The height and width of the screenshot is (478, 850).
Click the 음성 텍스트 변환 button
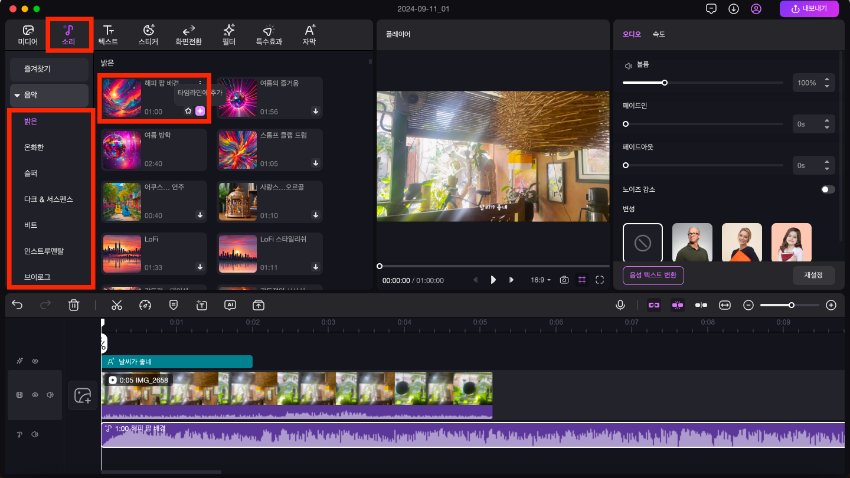point(653,274)
